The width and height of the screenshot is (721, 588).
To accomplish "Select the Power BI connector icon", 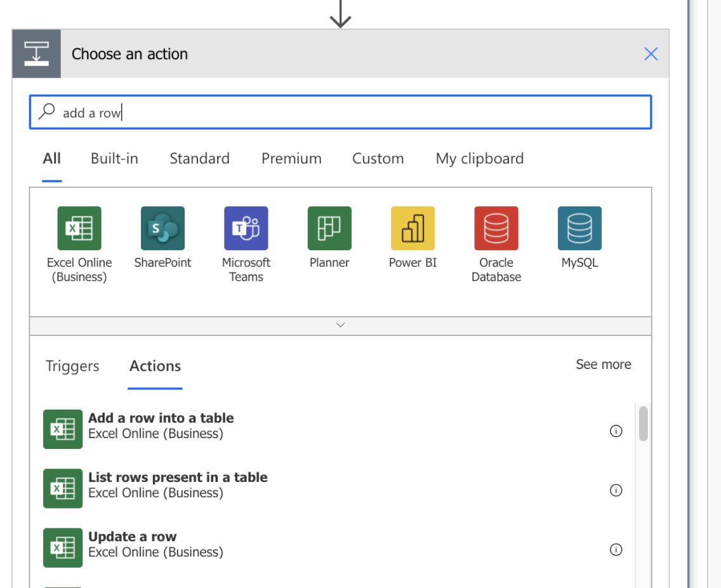I will pos(413,228).
